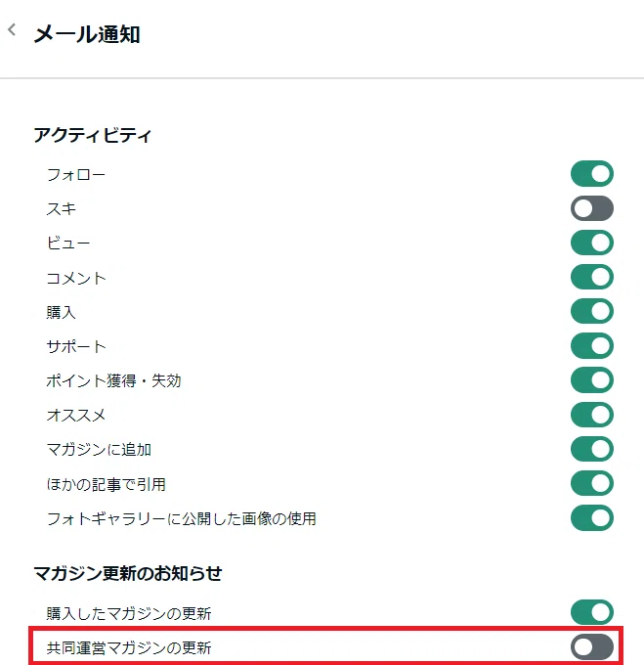Disable フォロー email notification toggle
Screen dimensions: 644x665
tap(592, 174)
